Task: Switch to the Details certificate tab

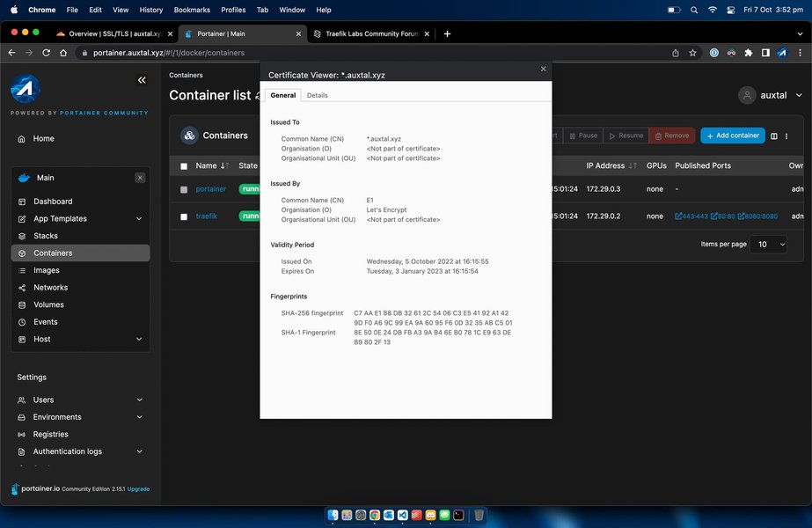Action: tap(318, 95)
